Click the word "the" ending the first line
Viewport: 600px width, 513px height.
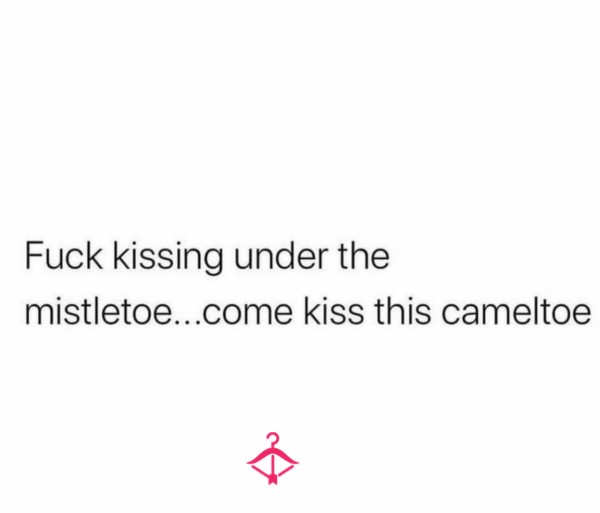(x=364, y=256)
